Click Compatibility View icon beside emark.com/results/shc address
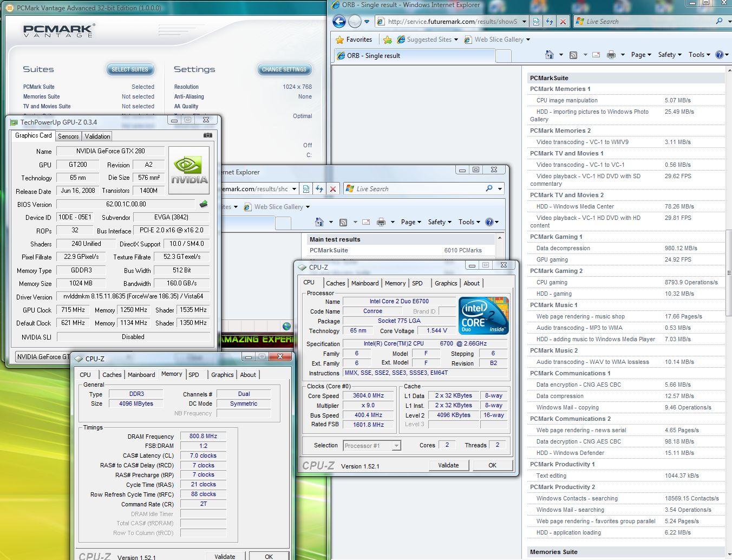Viewport: 732px width, 560px height. click(x=306, y=189)
